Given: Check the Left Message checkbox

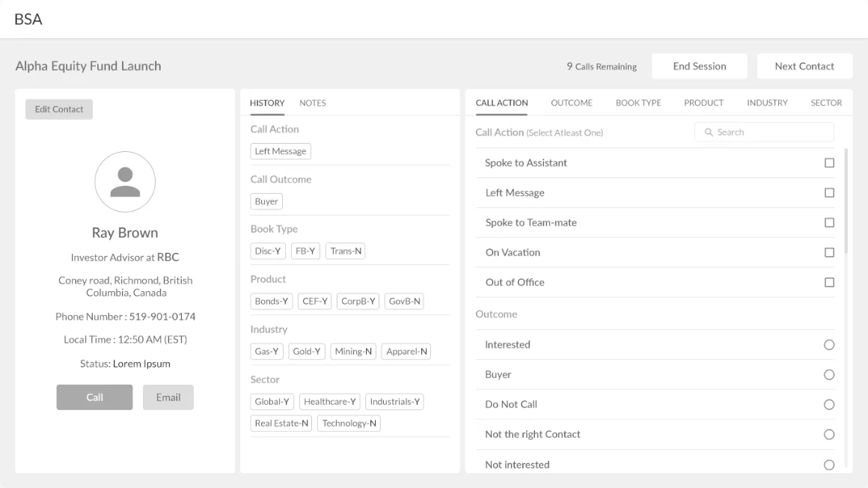Looking at the screenshot, I should point(829,193).
